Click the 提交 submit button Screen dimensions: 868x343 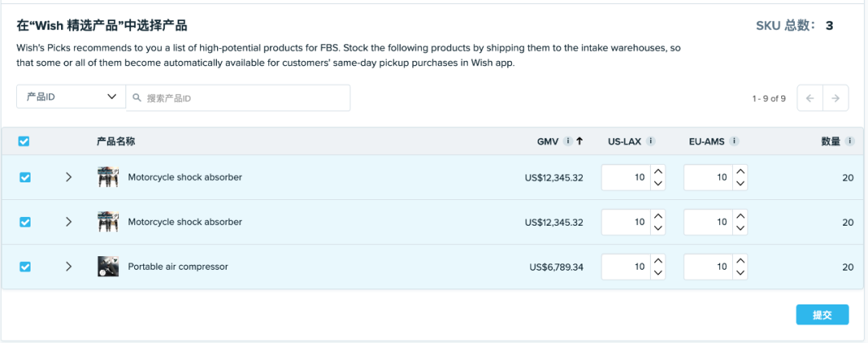[x=822, y=315]
